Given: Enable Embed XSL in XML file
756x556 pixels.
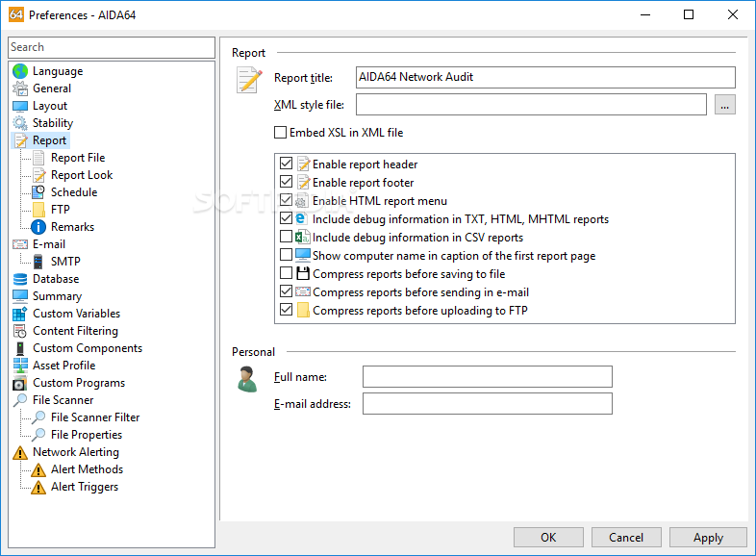Looking at the screenshot, I should pos(280,132).
